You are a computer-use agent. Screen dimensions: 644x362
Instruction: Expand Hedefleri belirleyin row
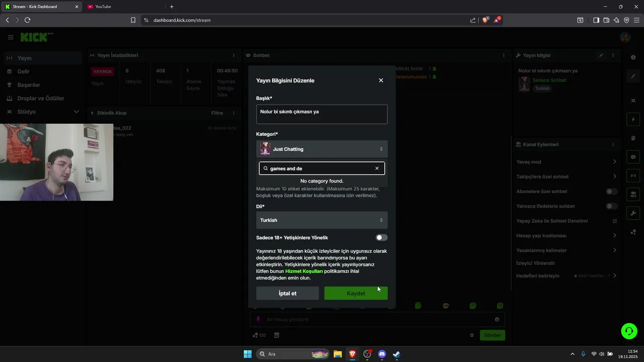(567, 276)
